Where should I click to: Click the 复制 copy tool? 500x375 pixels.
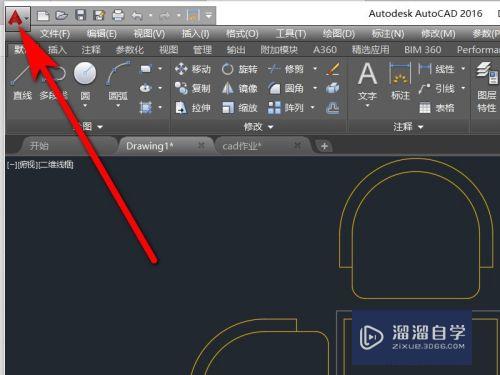point(193,88)
